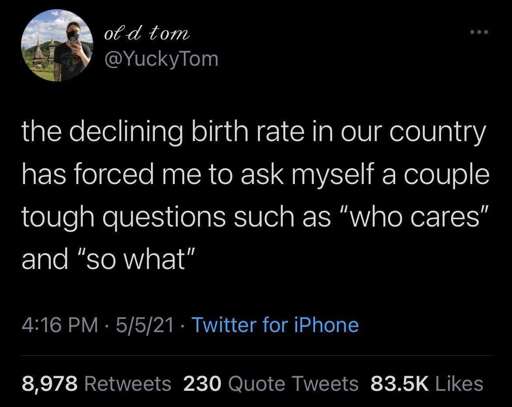The width and height of the screenshot is (512, 407).
Task: Click the display name old tom
Action: click(x=147, y=34)
